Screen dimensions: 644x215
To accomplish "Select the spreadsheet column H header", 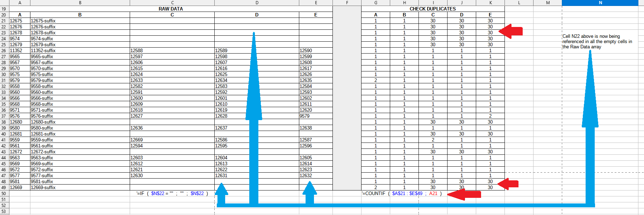I will (x=404, y=3).
